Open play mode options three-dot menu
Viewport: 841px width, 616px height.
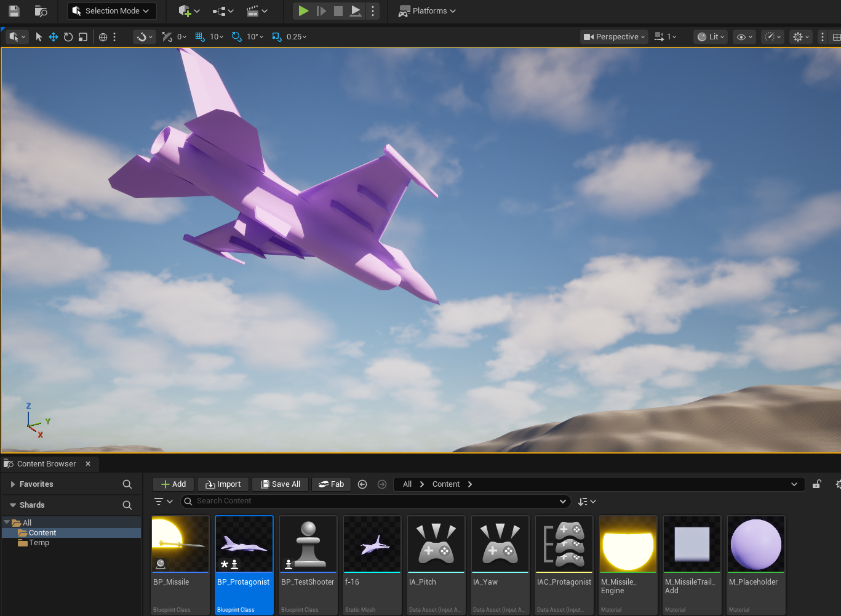coord(373,11)
